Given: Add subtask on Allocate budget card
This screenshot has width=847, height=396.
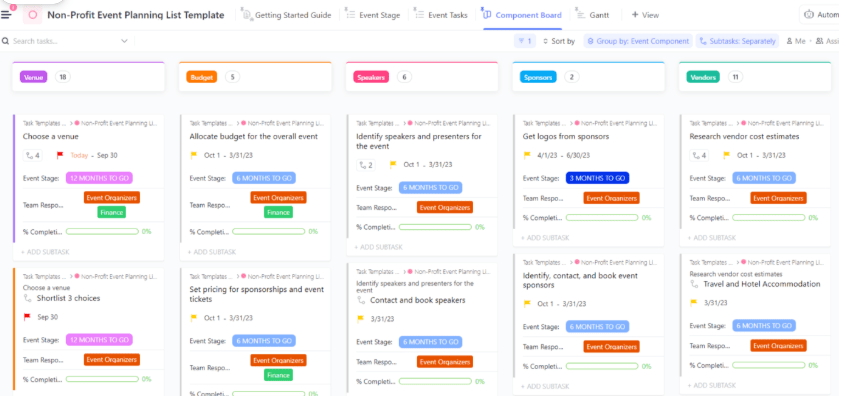Looking at the screenshot, I should tap(212, 252).
